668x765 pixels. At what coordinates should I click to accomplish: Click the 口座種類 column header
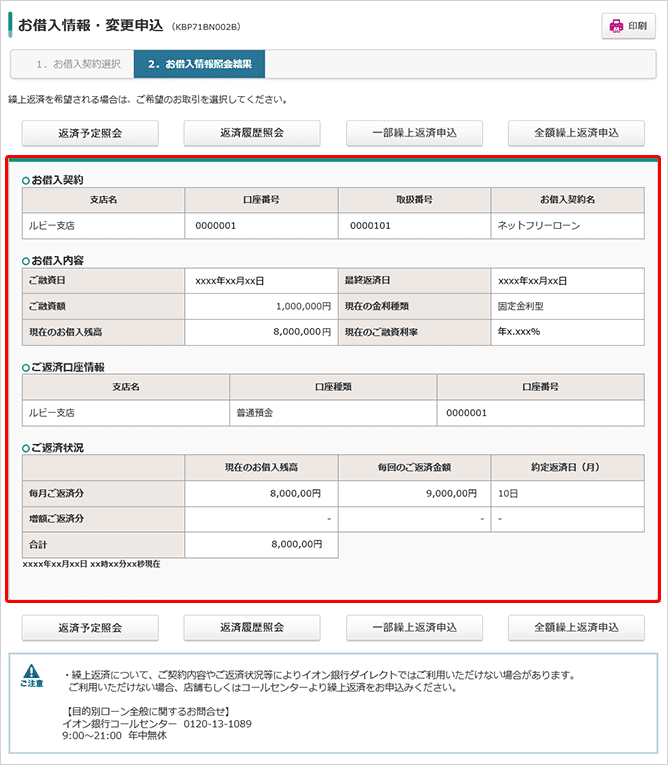point(333,387)
